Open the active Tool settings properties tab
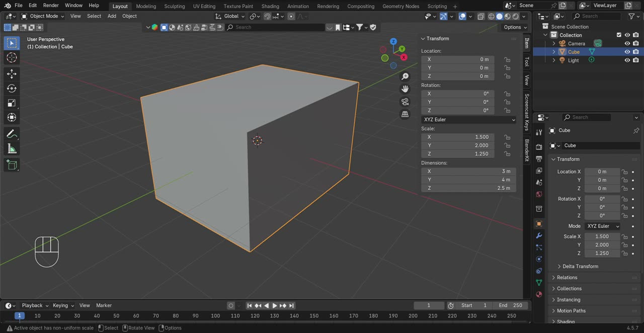Viewport: 644px width, 333px height. (539, 132)
